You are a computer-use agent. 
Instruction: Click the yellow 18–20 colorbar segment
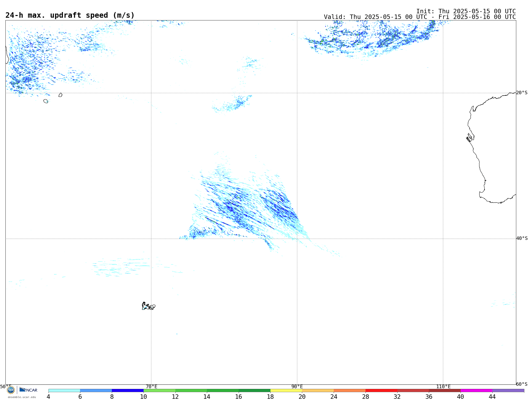pos(286,390)
